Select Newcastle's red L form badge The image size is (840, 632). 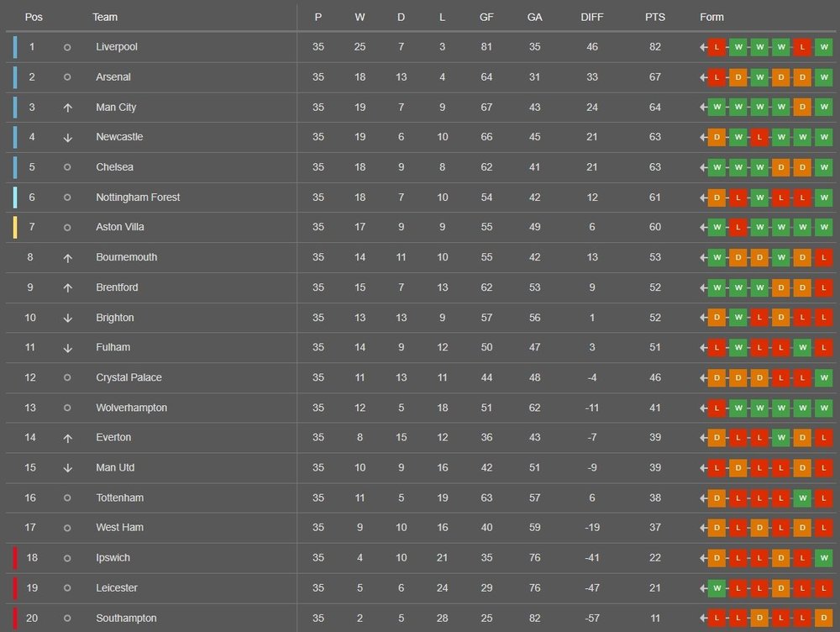pos(759,137)
